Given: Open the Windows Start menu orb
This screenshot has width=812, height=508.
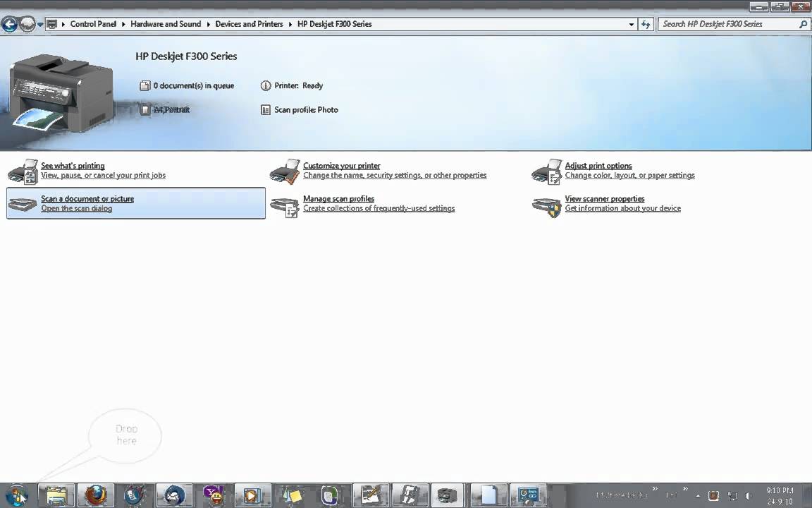Looking at the screenshot, I should pos(17,495).
